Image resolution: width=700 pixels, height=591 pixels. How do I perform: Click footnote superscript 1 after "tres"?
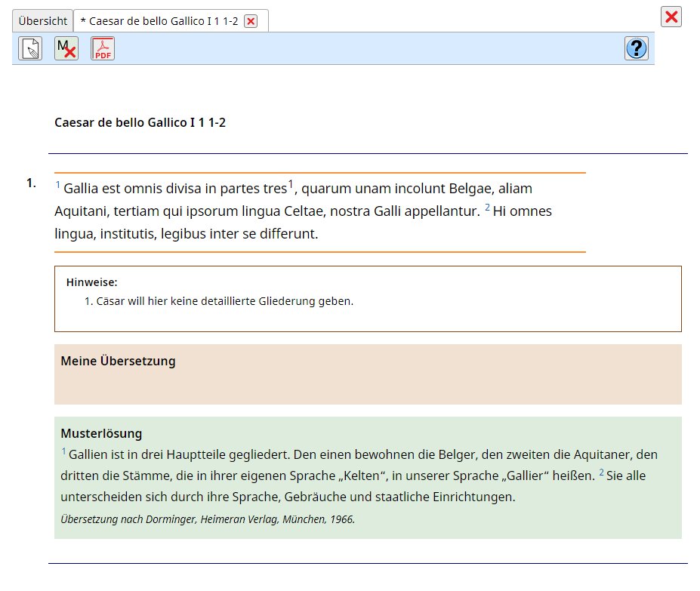point(291,184)
